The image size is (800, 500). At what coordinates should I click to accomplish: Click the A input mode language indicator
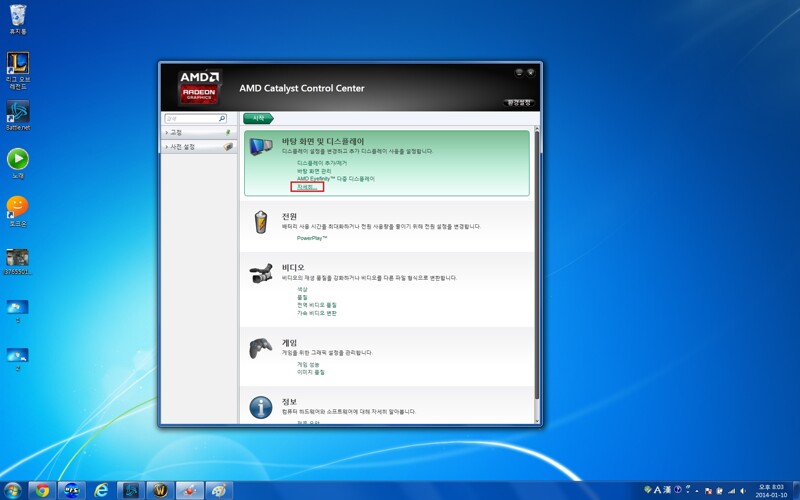click(658, 490)
